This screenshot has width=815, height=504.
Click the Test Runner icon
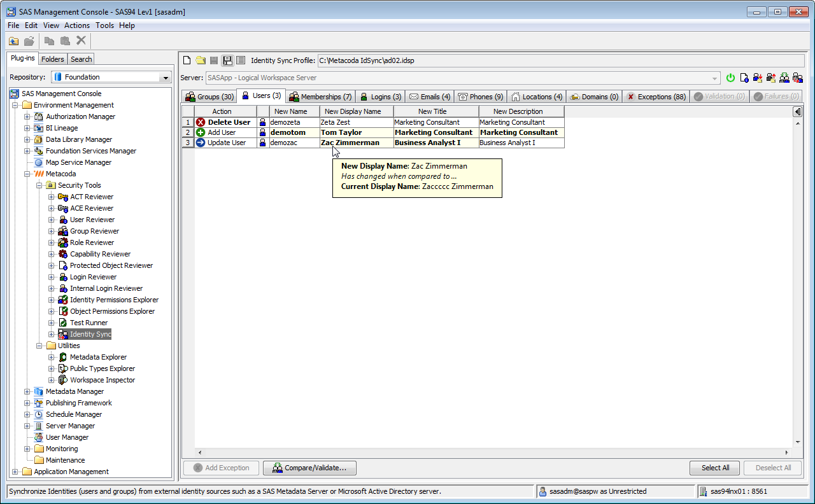[x=63, y=323]
